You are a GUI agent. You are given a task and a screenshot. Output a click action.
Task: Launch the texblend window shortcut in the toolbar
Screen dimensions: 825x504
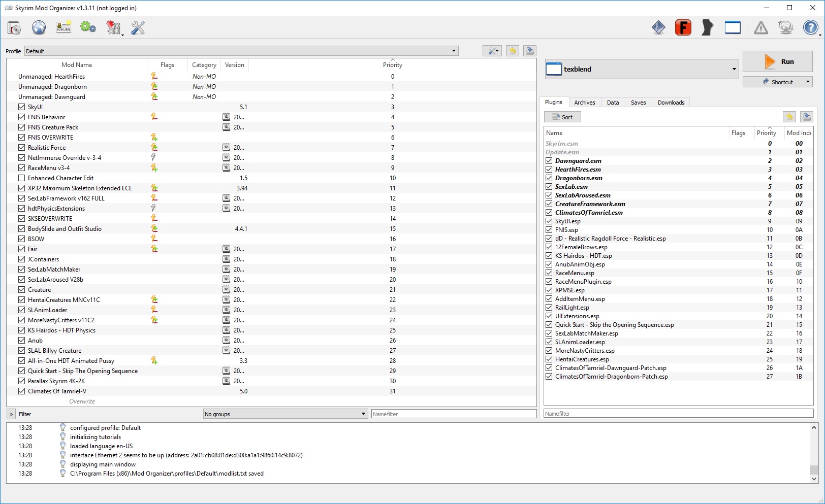tap(733, 27)
